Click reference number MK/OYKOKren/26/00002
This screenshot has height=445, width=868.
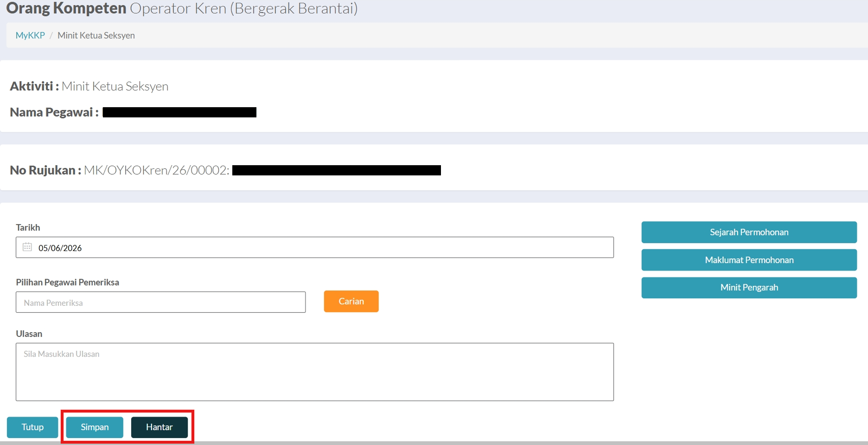point(156,170)
